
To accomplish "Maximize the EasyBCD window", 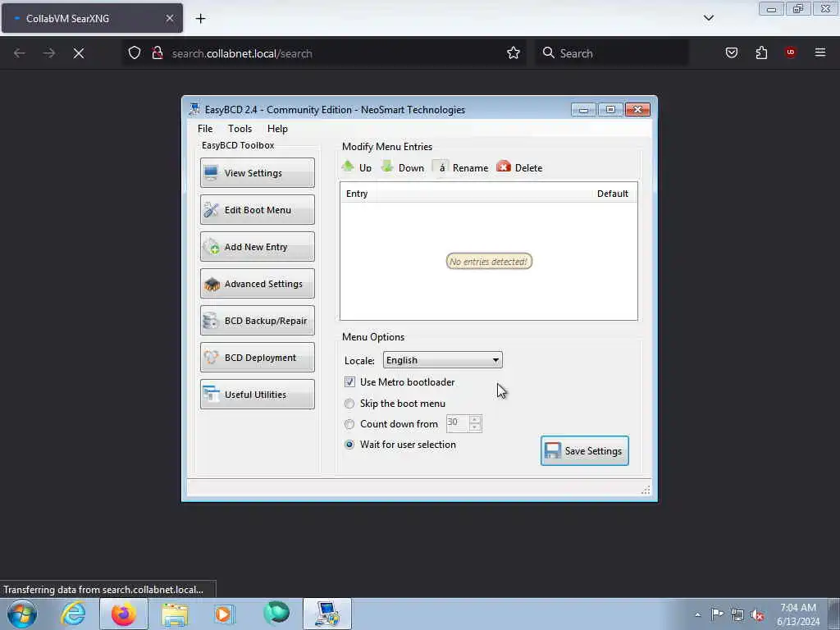I will pos(610,109).
